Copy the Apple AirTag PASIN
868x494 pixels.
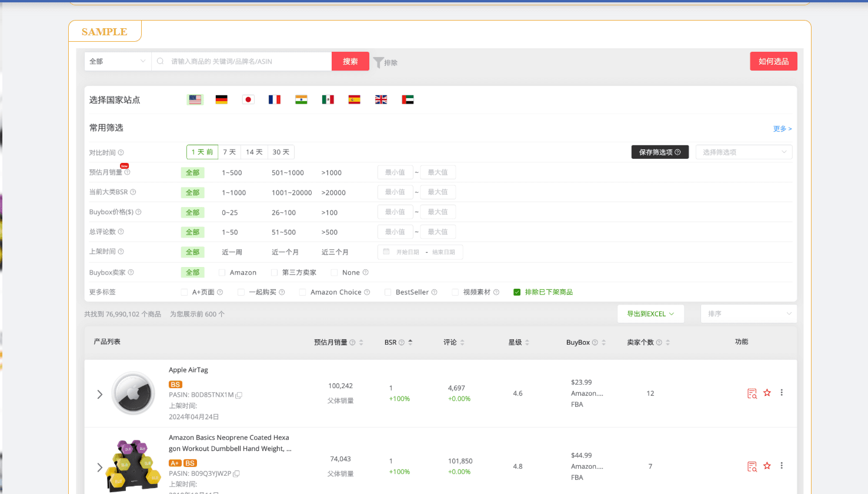239,395
